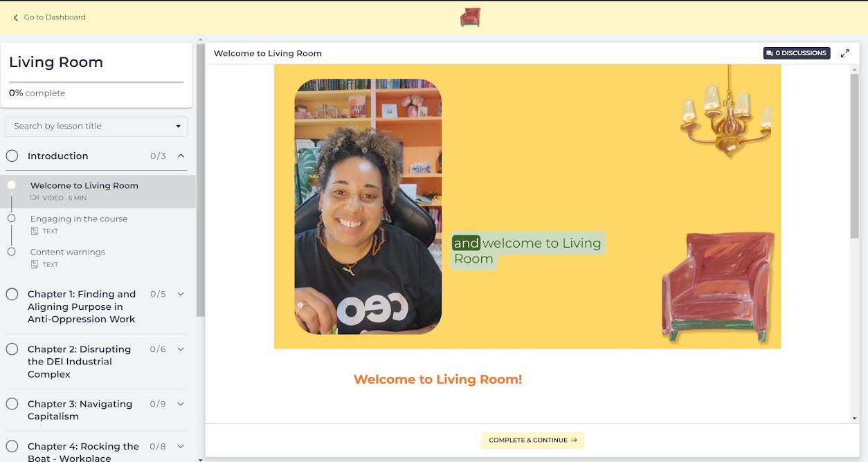This screenshot has width=868, height=462.
Task: Click the course progress bar under Living Room
Action: (x=96, y=82)
